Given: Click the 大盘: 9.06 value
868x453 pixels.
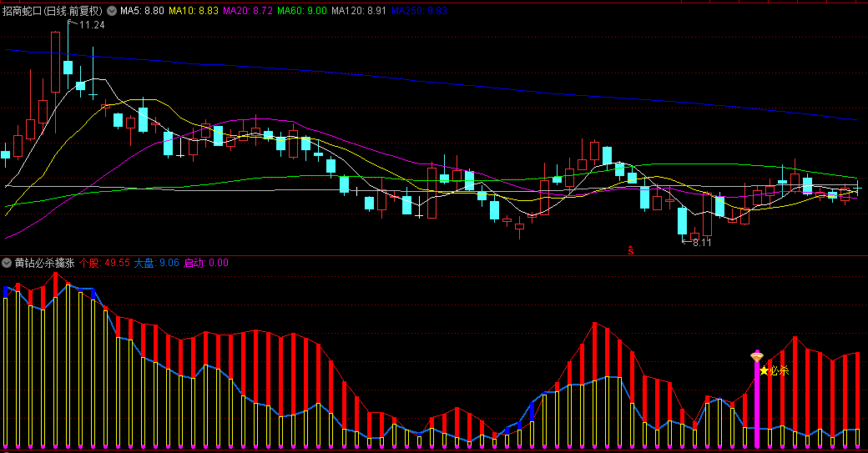Looking at the screenshot, I should 157,263.
